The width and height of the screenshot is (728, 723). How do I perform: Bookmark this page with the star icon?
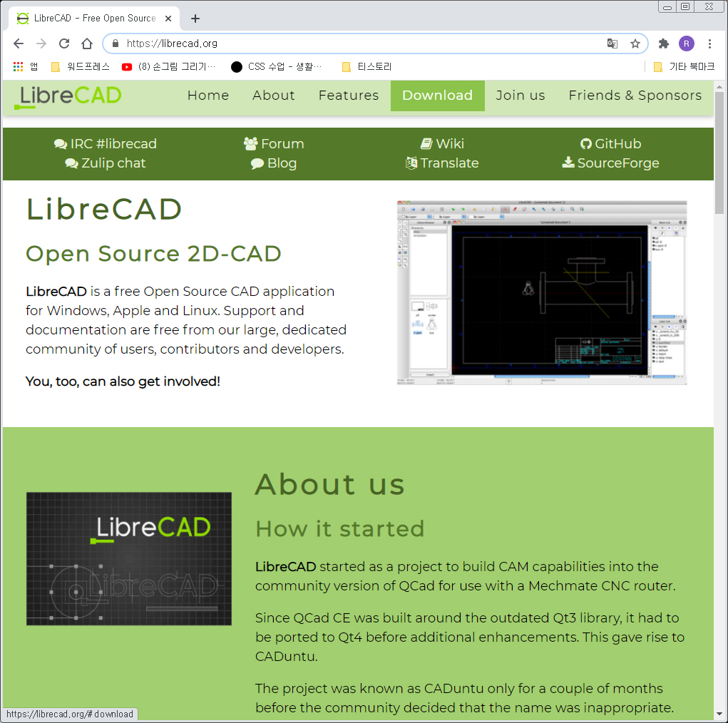(x=635, y=43)
